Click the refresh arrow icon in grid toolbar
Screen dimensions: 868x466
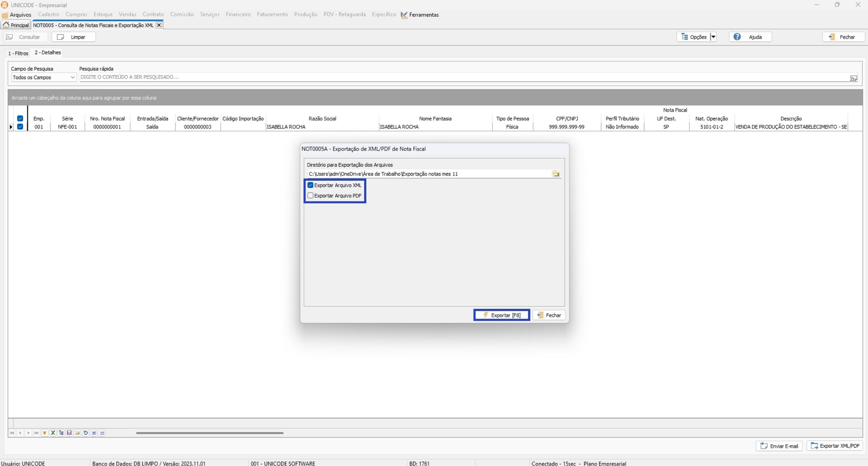coord(85,433)
